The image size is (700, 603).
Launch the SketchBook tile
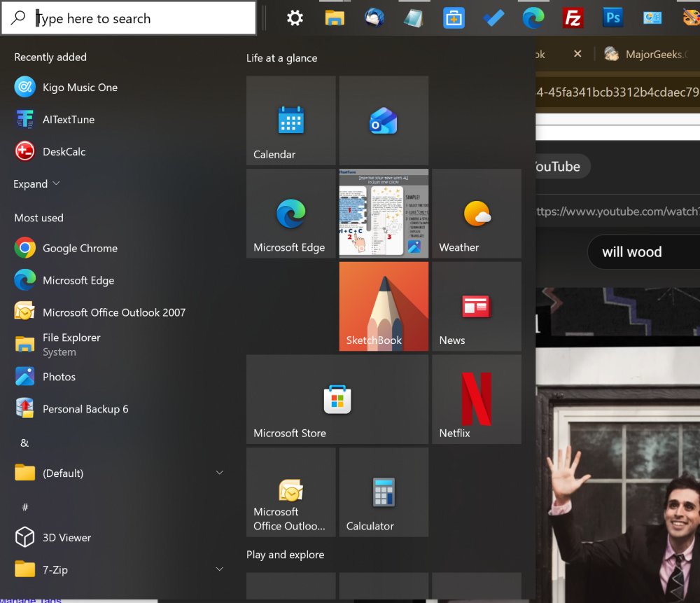[384, 306]
